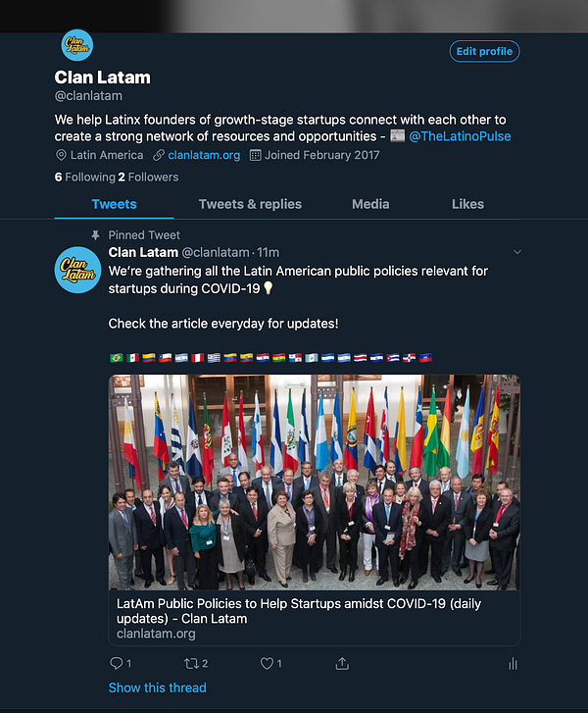This screenshot has height=713, width=588.
Task: Like the pinned tweet with heart icon
Action: click(x=267, y=663)
